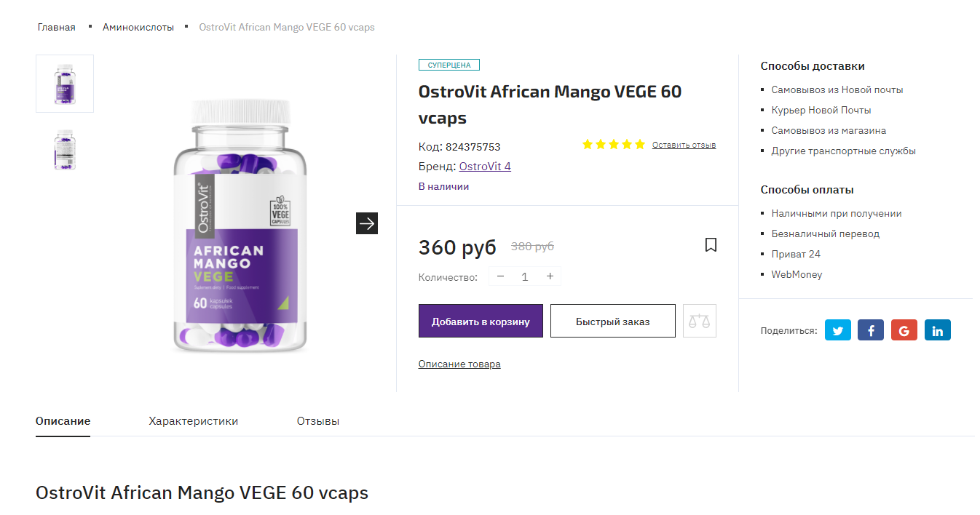This screenshot has width=980, height=515.
Task: Bookmark product to wishlist
Action: (x=711, y=245)
